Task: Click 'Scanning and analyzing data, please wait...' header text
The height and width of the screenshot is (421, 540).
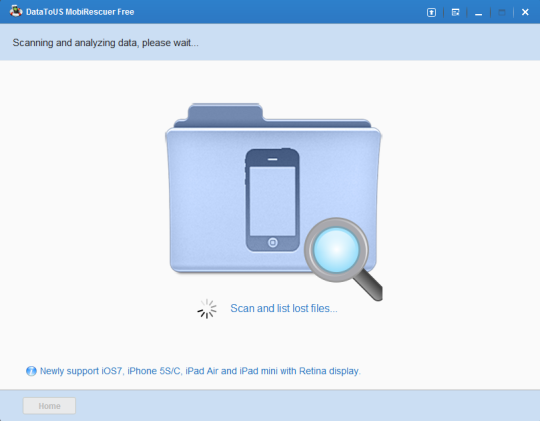Action: point(105,43)
